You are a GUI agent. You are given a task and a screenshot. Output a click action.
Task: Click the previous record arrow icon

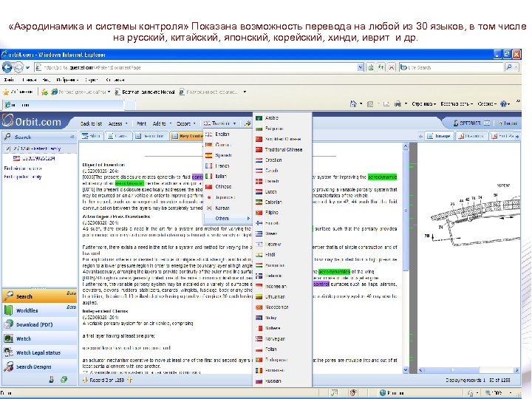[x=85, y=380]
